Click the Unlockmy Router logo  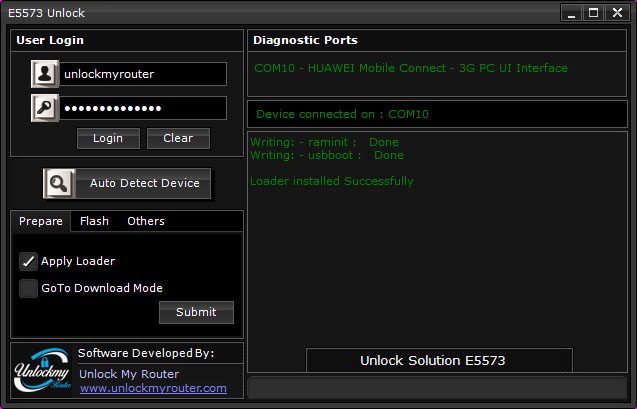(x=43, y=370)
